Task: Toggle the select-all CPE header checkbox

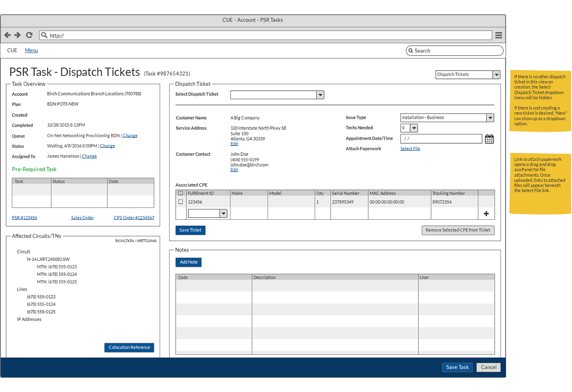Action: pos(181,193)
